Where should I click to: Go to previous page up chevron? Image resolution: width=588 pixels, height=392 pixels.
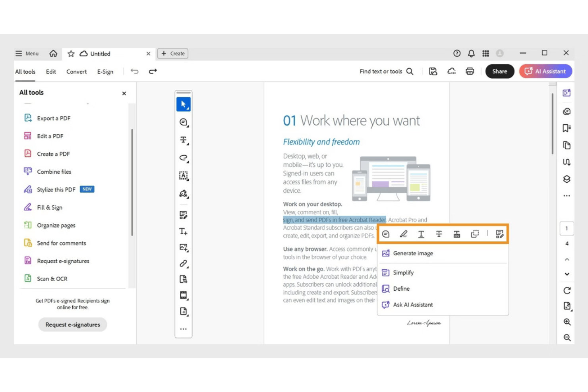567,259
